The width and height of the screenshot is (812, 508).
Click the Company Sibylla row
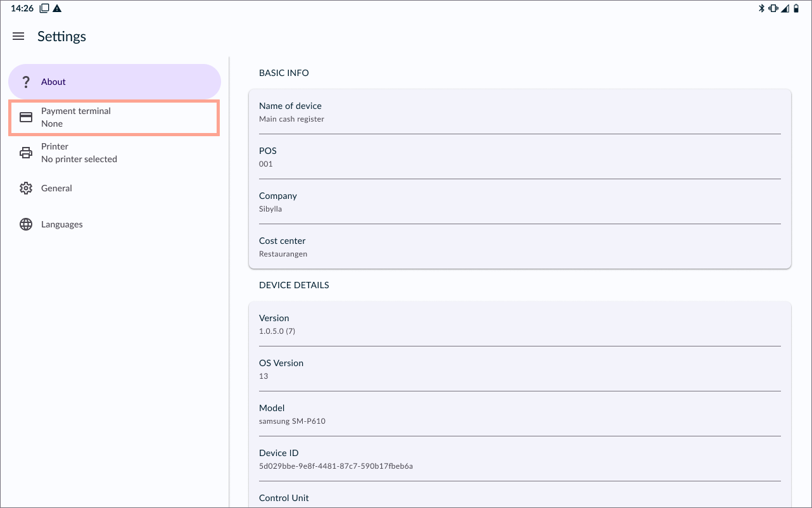[x=520, y=201]
